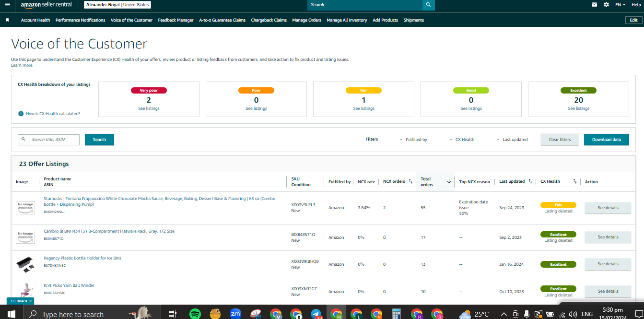
Task: Go to Manage Orders
Action: [306, 20]
